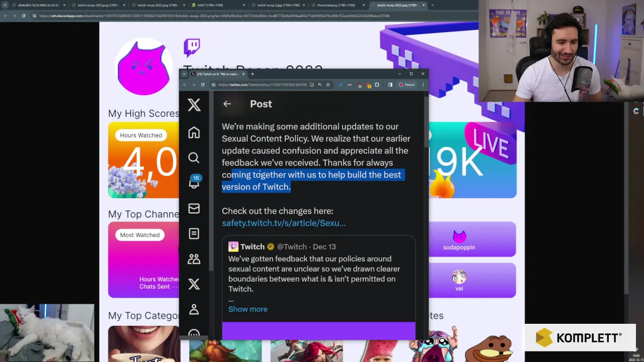The width and height of the screenshot is (644, 362).
Task: Toggle the browser side panel icon
Action: point(390,84)
